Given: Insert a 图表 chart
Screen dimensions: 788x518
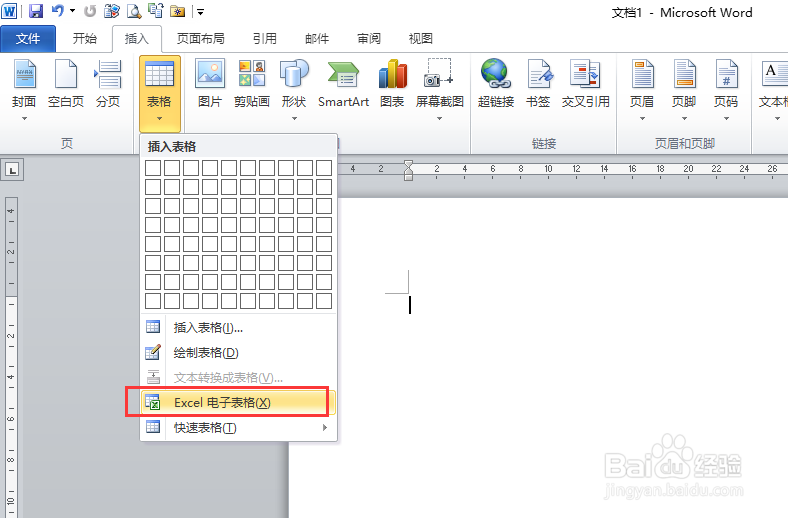Looking at the screenshot, I should [x=392, y=83].
